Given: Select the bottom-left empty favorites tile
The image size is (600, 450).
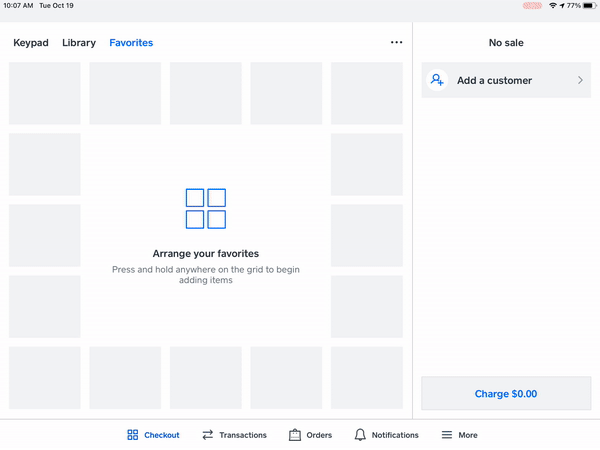Looking at the screenshot, I should coord(44,377).
